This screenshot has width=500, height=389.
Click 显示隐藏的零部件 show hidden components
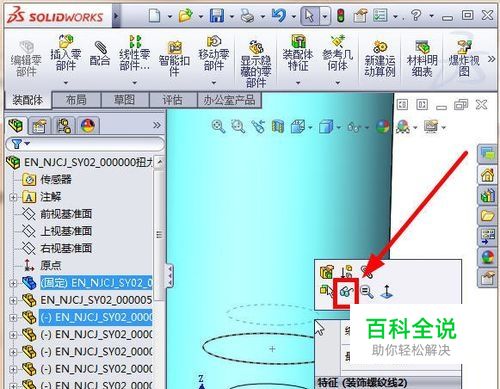click(256, 64)
